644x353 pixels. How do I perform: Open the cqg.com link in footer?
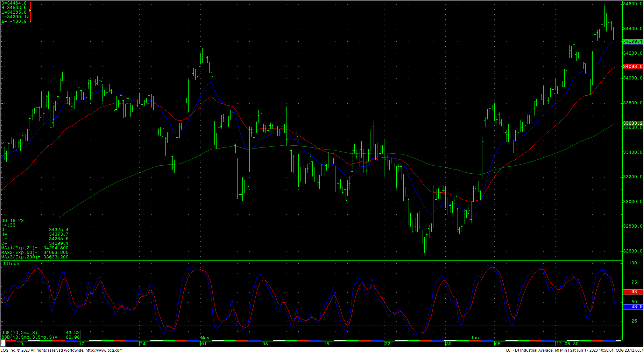coord(104,350)
